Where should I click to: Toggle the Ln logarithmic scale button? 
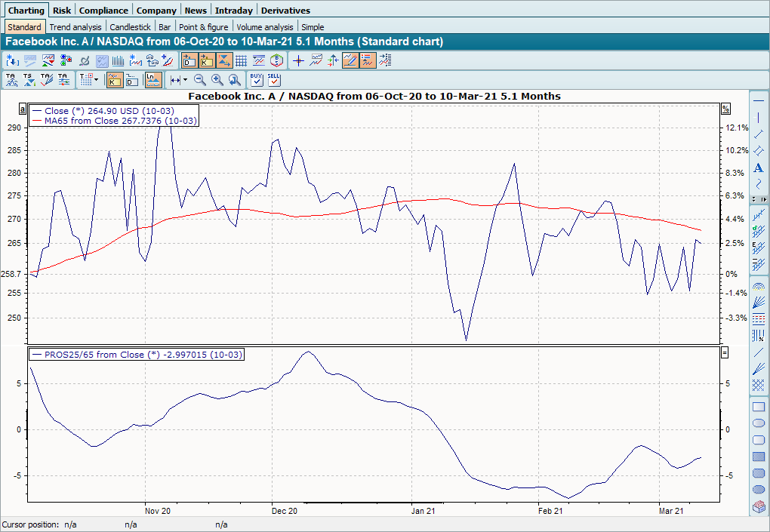[x=153, y=79]
